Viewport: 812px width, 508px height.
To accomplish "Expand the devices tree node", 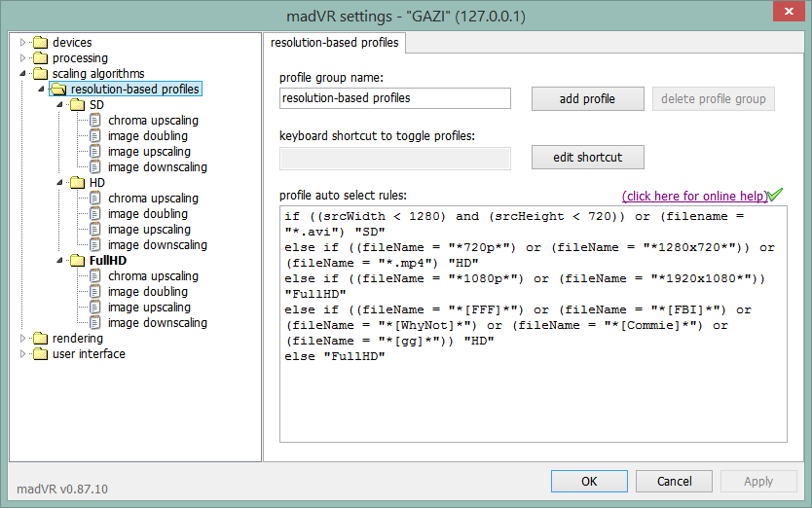I will pyautogui.click(x=22, y=43).
